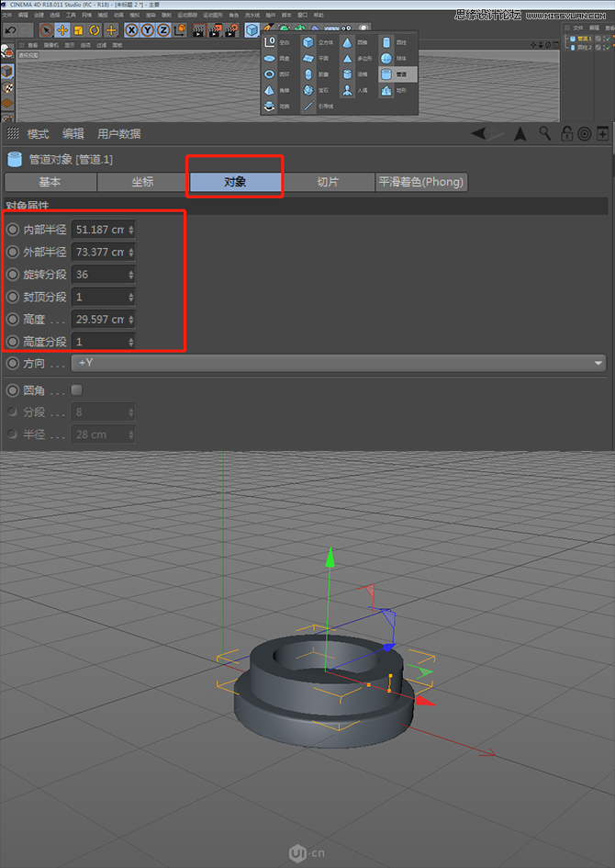
Task: Click the 高度分段 value field
Action: coord(99,342)
